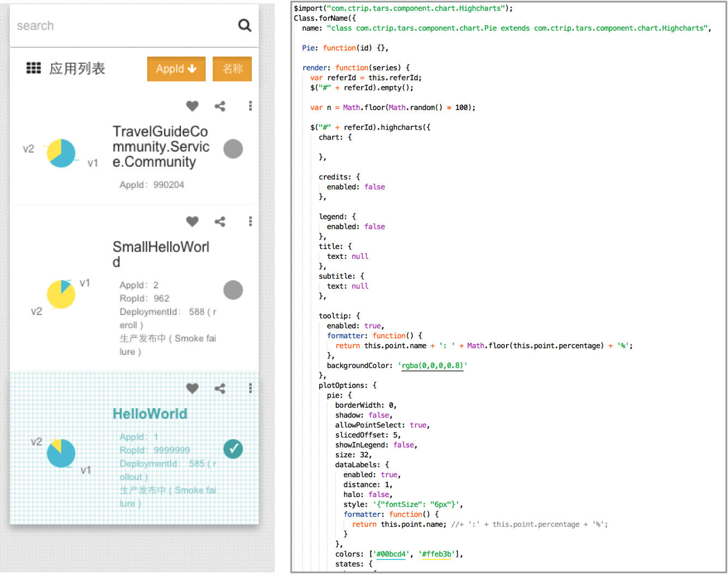Click the heart icon on HelloWorld card
Image resolution: width=728 pixels, height=574 pixels.
coord(192,388)
